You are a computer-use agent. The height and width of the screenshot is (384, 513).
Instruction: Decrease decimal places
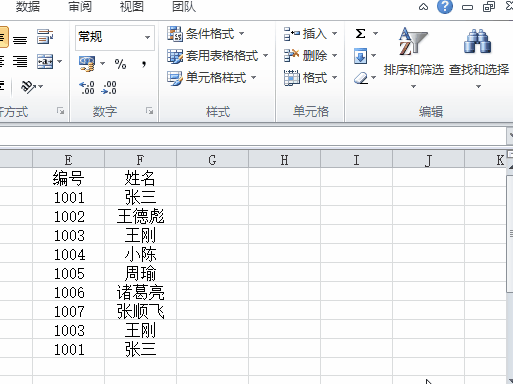[x=109, y=88]
